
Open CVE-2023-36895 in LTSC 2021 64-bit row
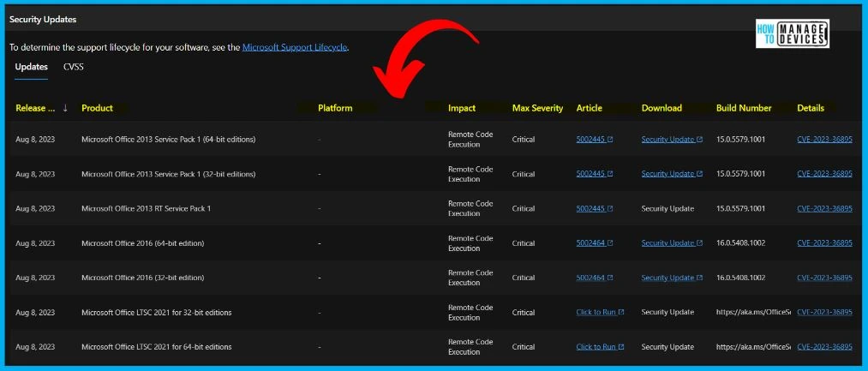click(825, 347)
